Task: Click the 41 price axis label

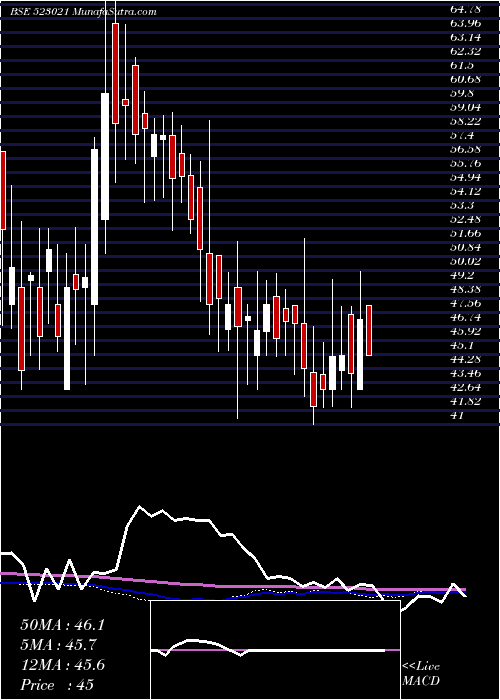Action: click(458, 415)
